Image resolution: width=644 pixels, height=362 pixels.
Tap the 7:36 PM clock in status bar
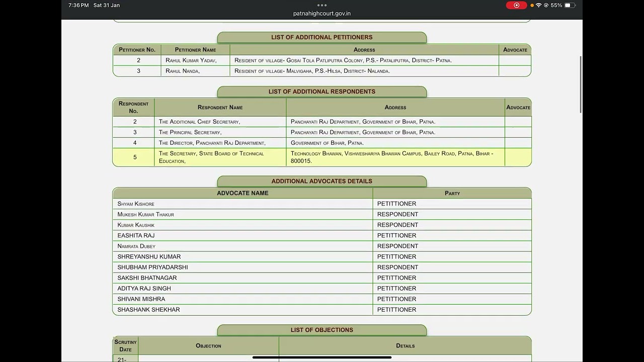point(78,5)
